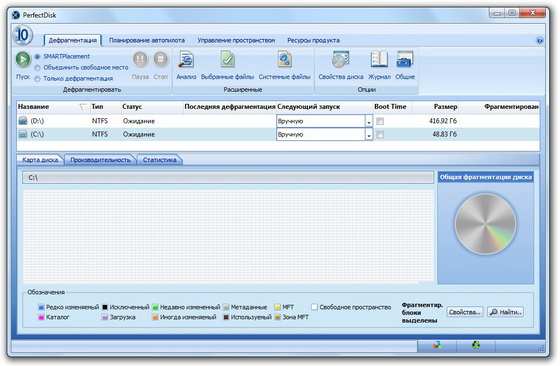560x366 pixels.
Task: Click the D:\ drive icon
Action: pyautogui.click(x=23, y=121)
